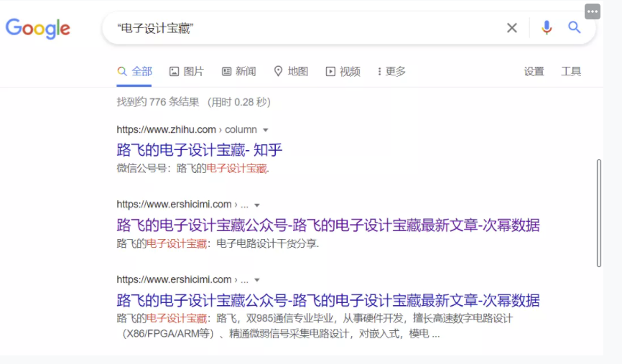This screenshot has height=364, width=622.
Task: Click the magnifier icon beside 全部
Action: point(122,71)
